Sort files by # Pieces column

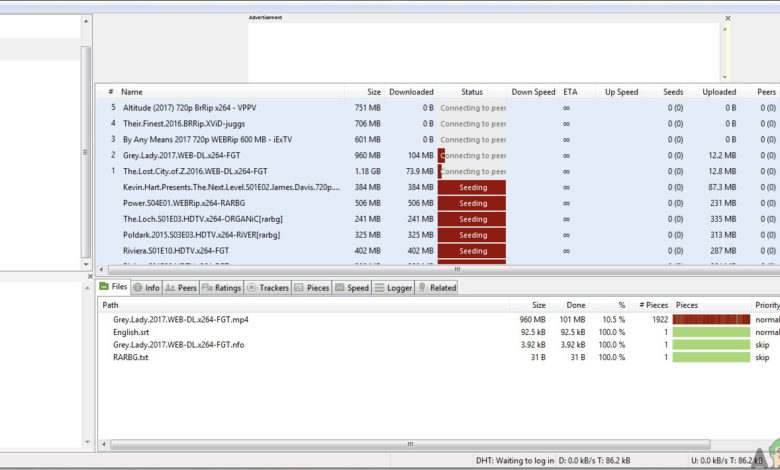point(653,305)
